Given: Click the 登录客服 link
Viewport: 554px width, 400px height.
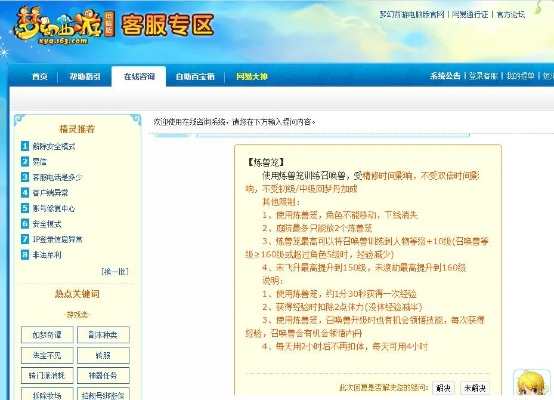Looking at the screenshot, I should pos(483,76).
